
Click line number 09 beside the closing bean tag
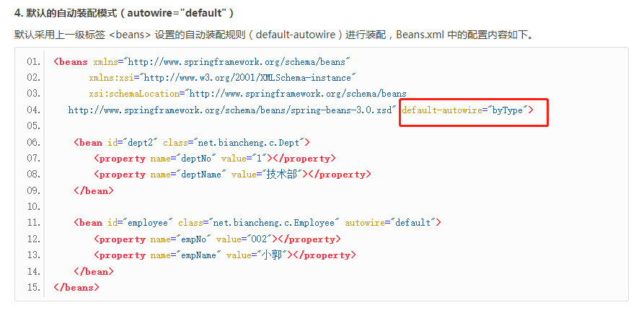[33, 190]
